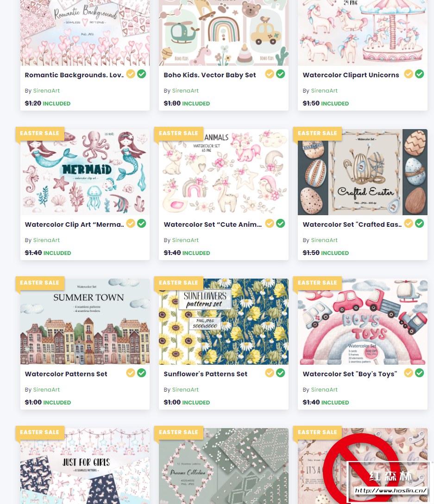Open the Watercolor Set "Boy's Toys" title

350,374
